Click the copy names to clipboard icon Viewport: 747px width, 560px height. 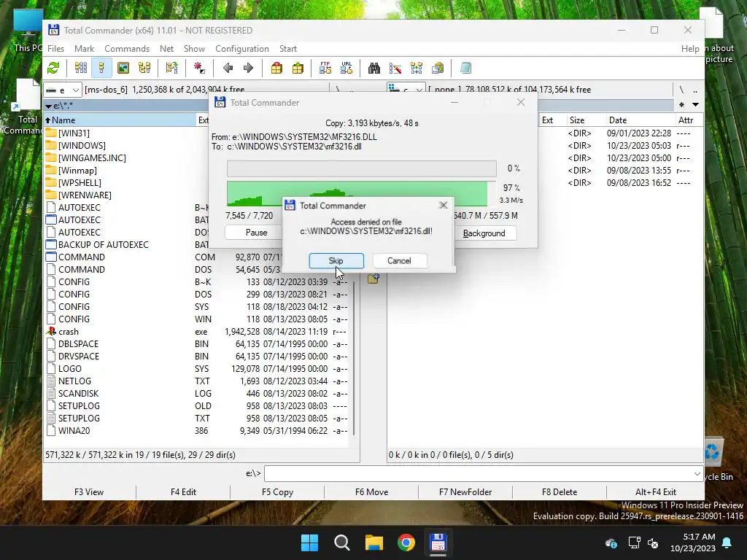click(x=438, y=68)
